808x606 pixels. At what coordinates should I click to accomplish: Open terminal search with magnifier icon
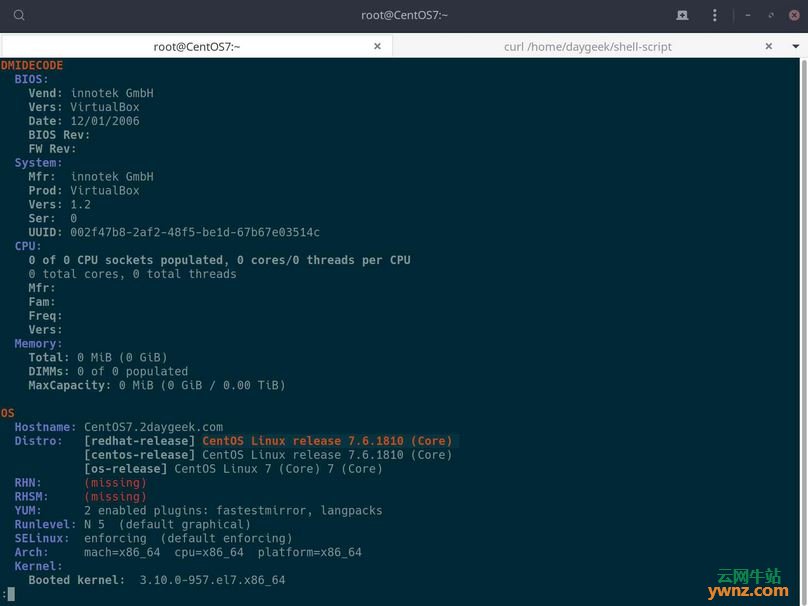tap(19, 15)
